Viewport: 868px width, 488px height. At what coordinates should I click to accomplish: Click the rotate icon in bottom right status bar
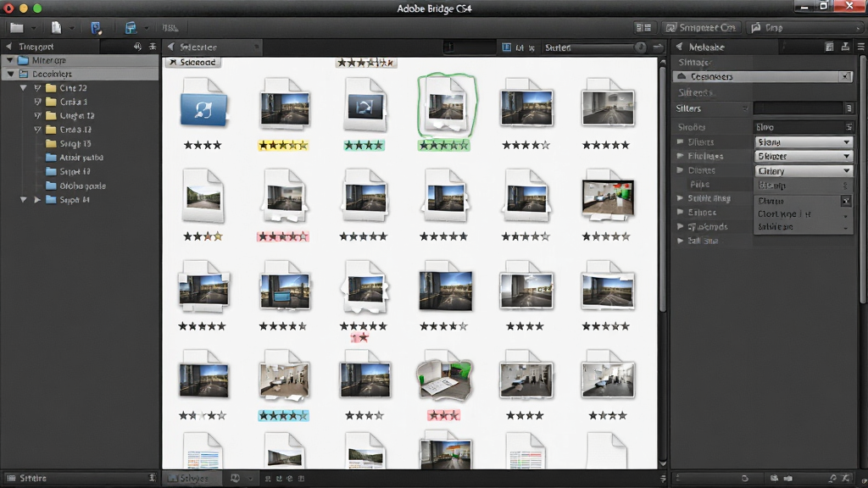click(x=744, y=478)
